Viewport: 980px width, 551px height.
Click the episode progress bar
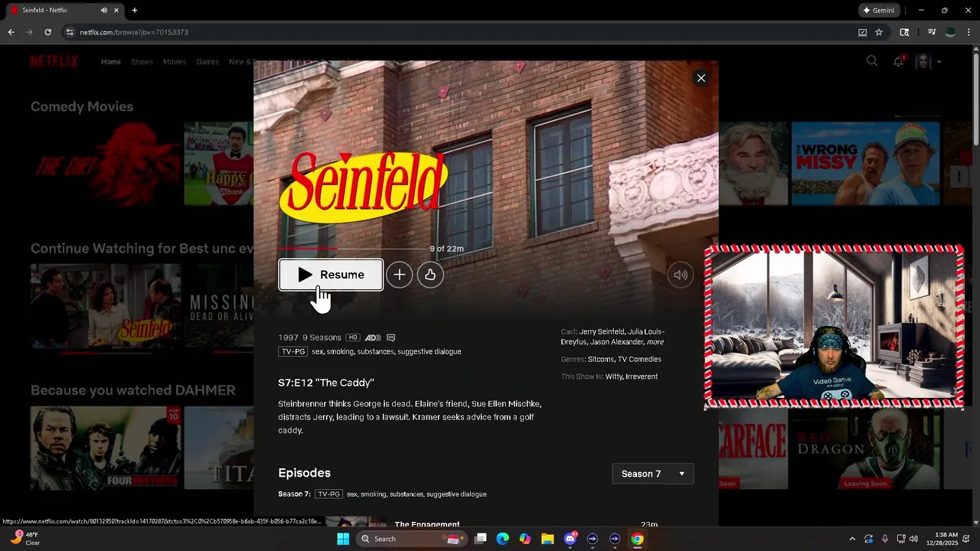pyautogui.click(x=352, y=249)
